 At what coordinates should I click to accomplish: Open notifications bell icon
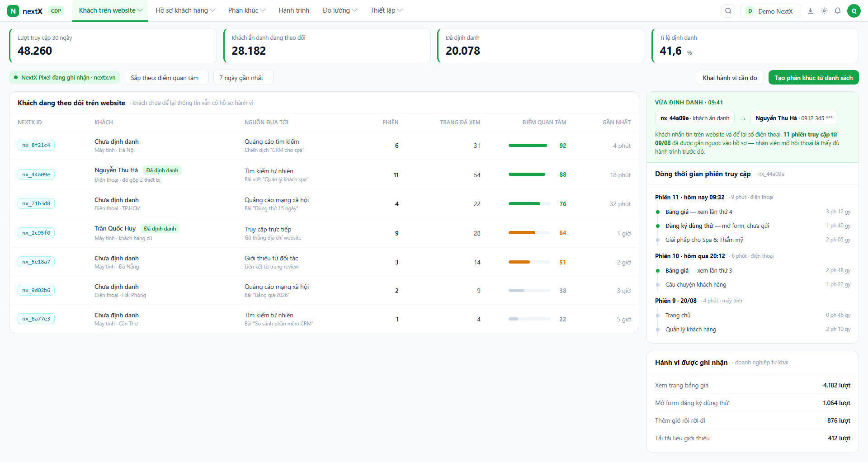[838, 11]
